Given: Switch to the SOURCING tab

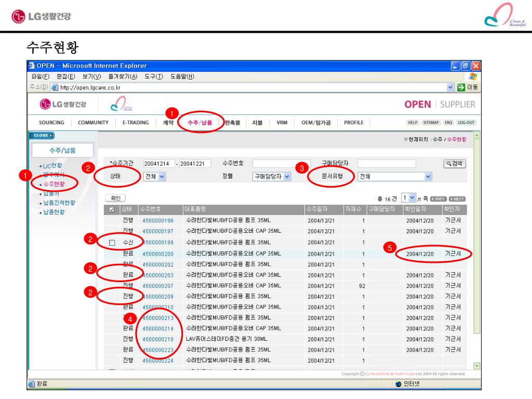Looking at the screenshot, I should pyautogui.click(x=51, y=123).
